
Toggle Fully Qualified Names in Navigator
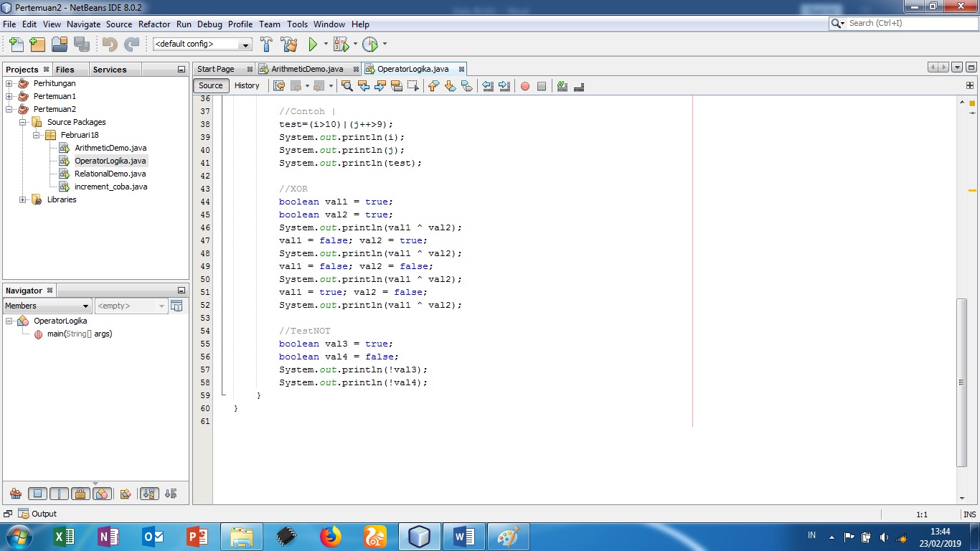tap(126, 494)
